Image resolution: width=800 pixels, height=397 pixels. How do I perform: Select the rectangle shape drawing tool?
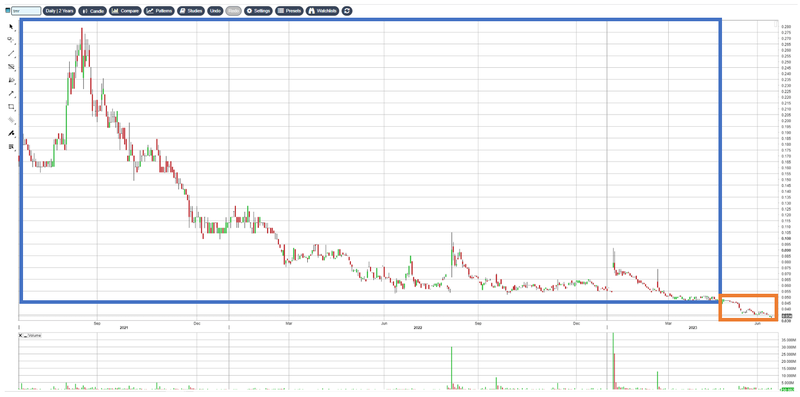[11, 107]
